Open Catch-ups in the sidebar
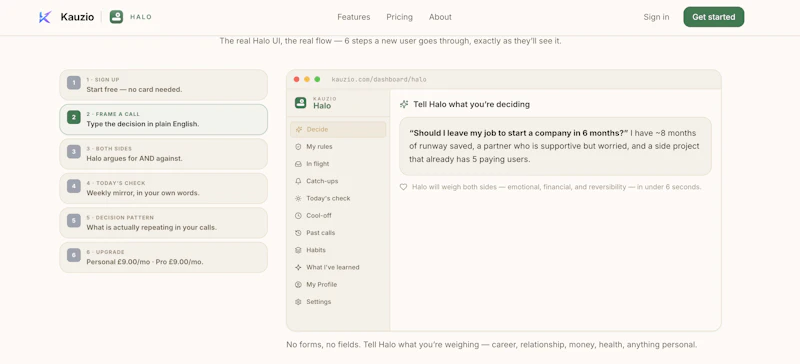Screen dimensions: 800x364 338,181
